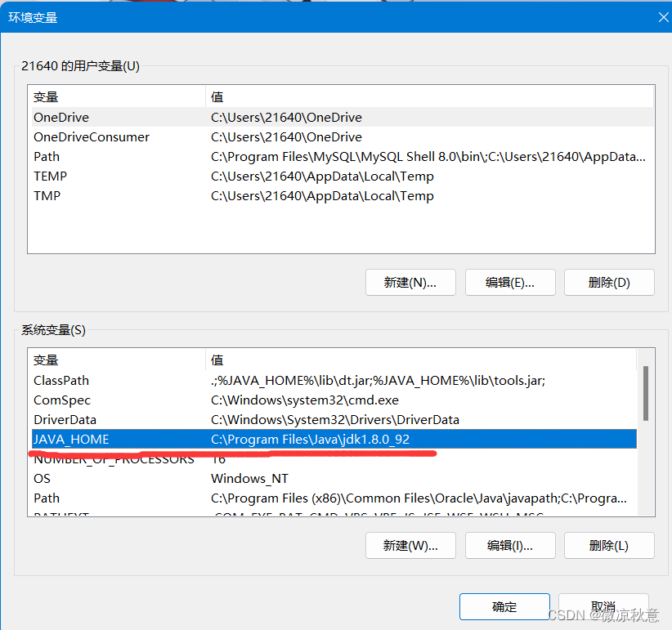
Task: Click the DriverData path value C:\Windows\System32\Drivers\DriverData
Action: click(335, 420)
